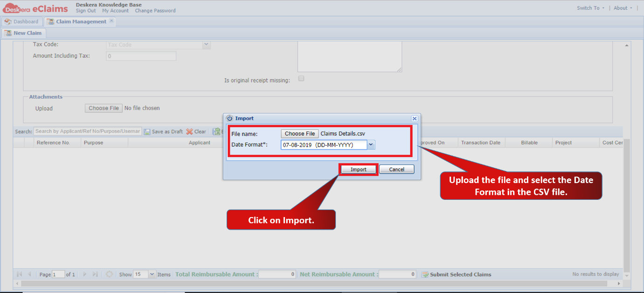Click the Search by Applicant input field

(x=88, y=131)
